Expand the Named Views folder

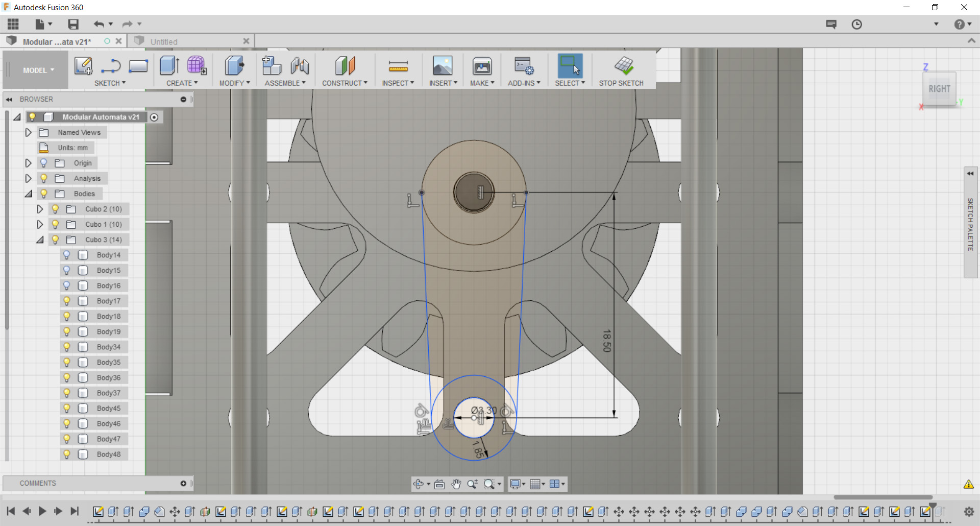29,132
